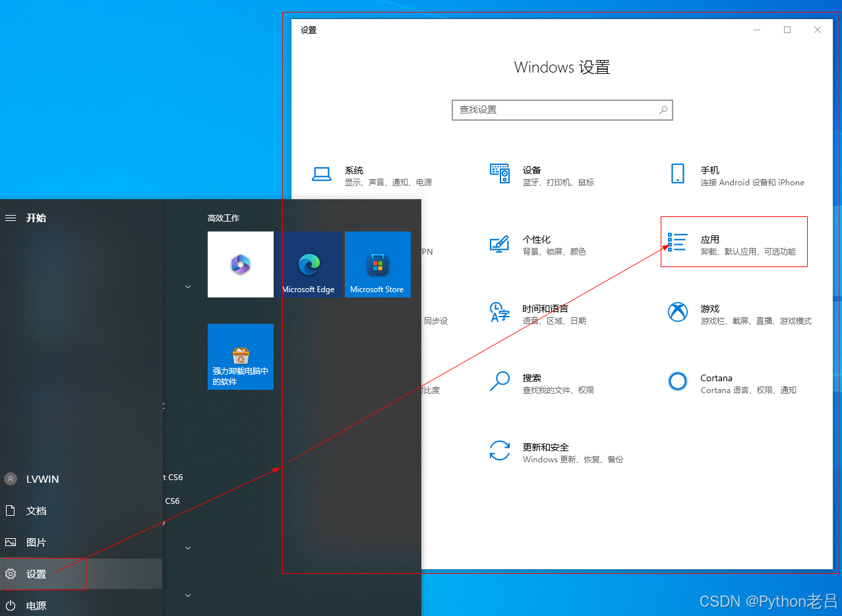The height and width of the screenshot is (616, 842).
Task: Open the Microsoft 365 Copilot tile
Action: (x=241, y=264)
